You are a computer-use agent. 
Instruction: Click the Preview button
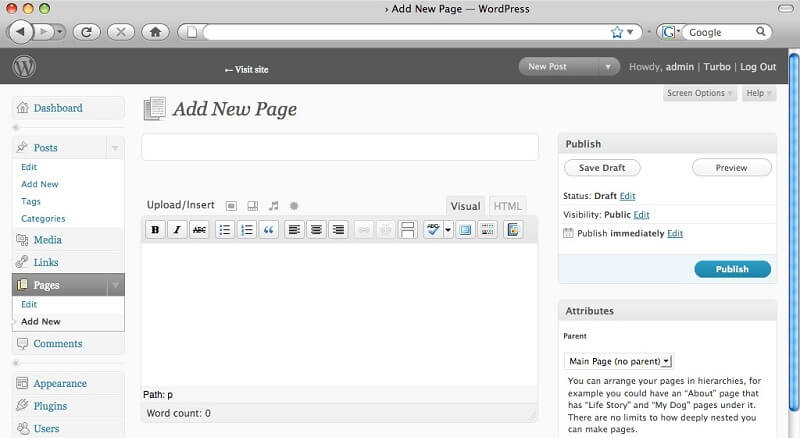pos(731,167)
